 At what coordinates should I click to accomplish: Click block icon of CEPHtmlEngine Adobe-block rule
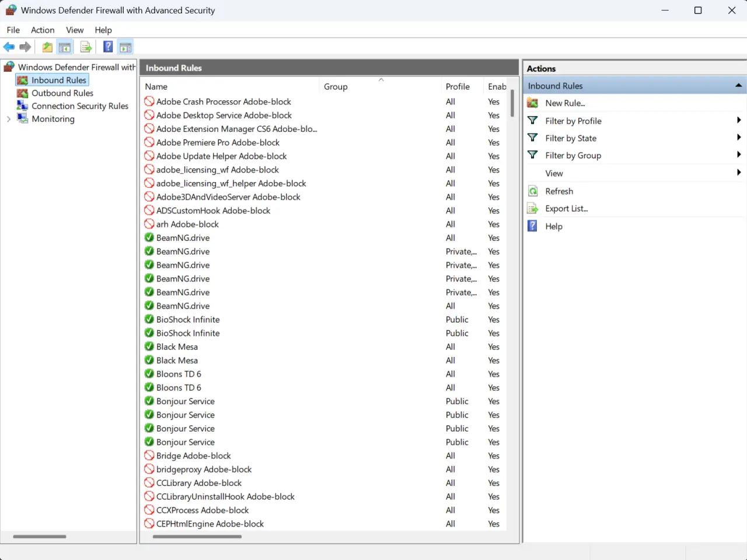(149, 524)
